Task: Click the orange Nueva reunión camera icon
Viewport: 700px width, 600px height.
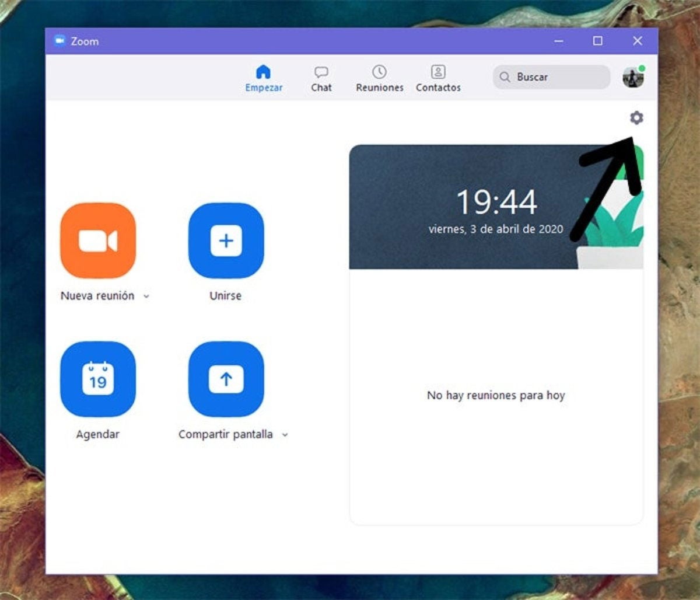Action: 98,240
